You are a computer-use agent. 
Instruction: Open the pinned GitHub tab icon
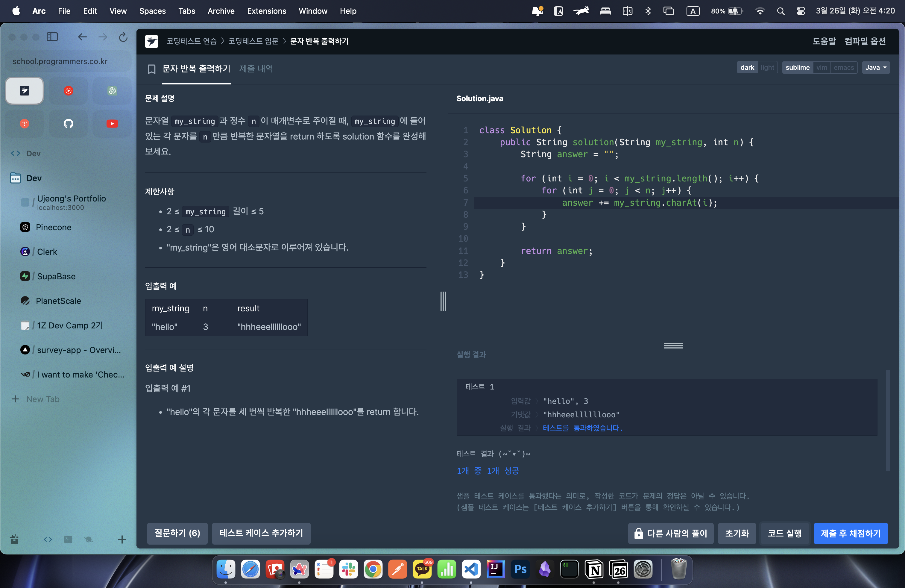(x=68, y=124)
